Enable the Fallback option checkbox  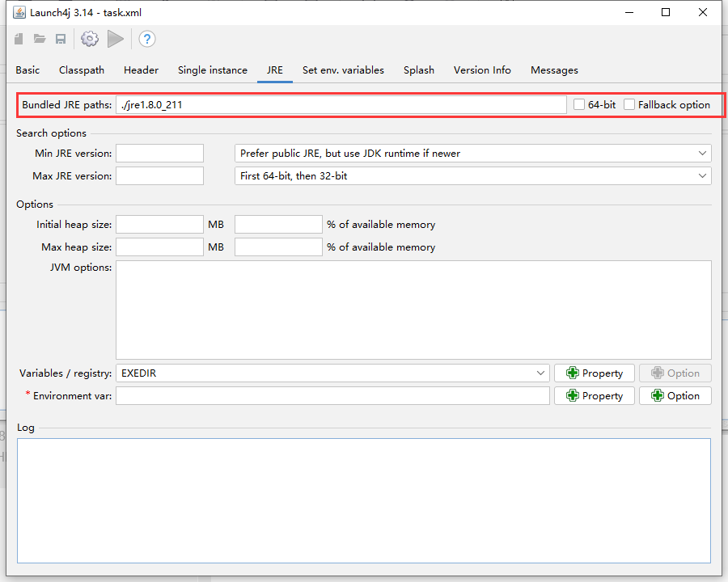pos(629,104)
